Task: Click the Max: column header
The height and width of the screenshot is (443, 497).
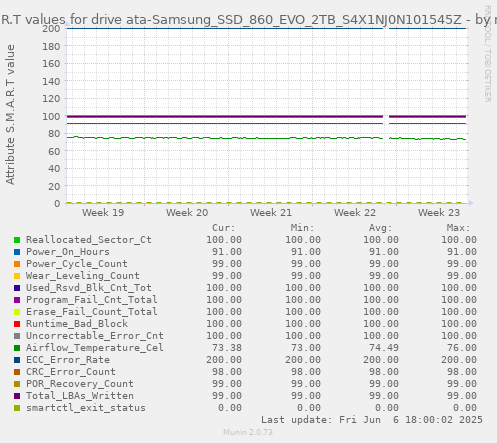Action: click(x=458, y=228)
